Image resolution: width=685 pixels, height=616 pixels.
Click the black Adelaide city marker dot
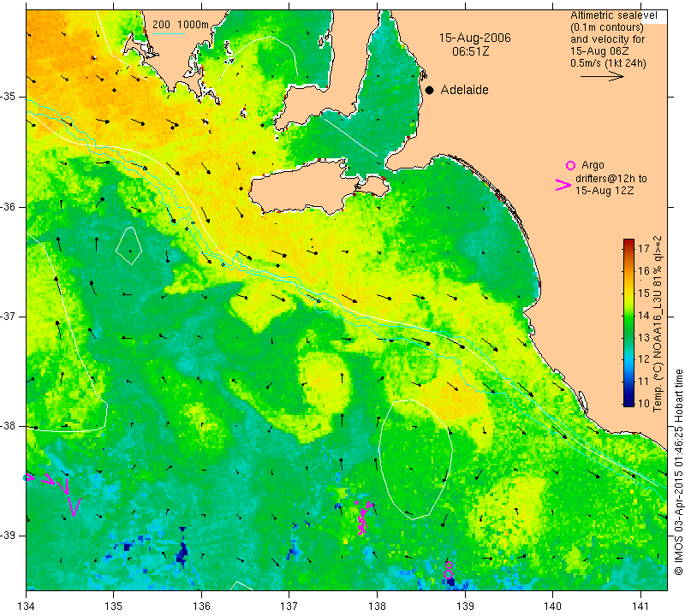pyautogui.click(x=430, y=90)
